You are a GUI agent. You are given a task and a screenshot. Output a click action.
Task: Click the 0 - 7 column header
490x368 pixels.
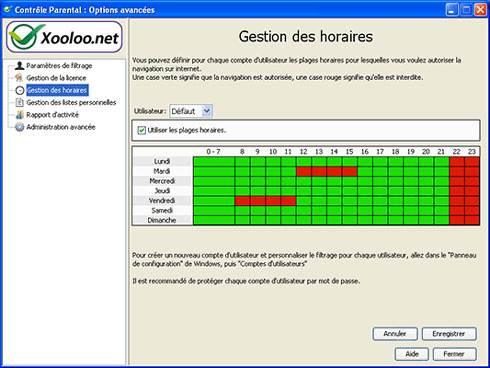213,152
